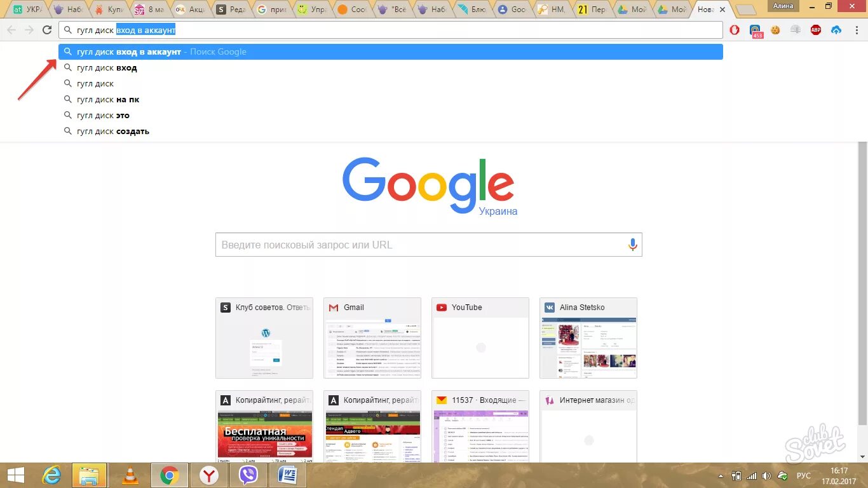Screen dimensions: 868x488
Task: Open '11537 · Входящие' mail tile
Action: [480, 426]
